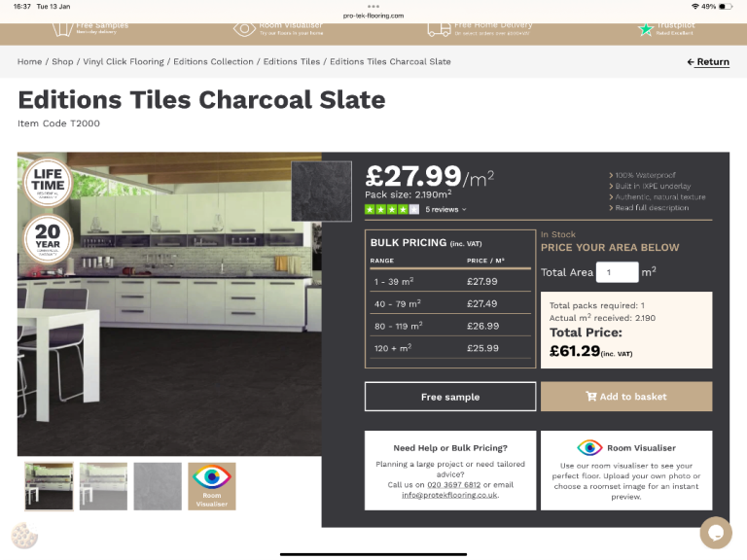Tap the pro-tek-flooring.com address bar
This screenshot has width=747, height=560.
[373, 16]
